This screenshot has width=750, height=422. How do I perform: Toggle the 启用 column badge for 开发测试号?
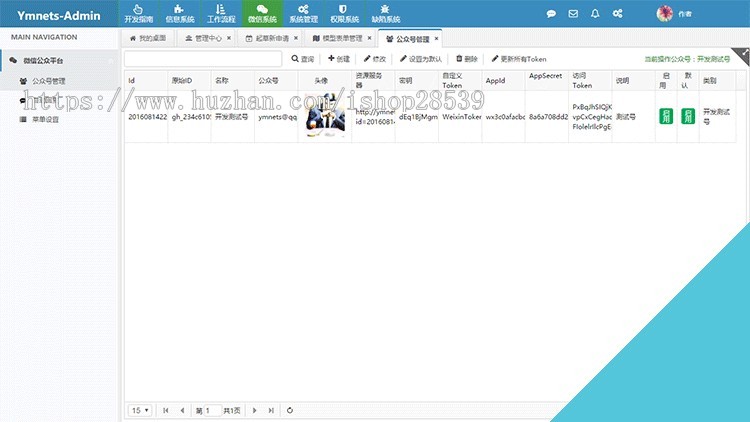(x=666, y=116)
